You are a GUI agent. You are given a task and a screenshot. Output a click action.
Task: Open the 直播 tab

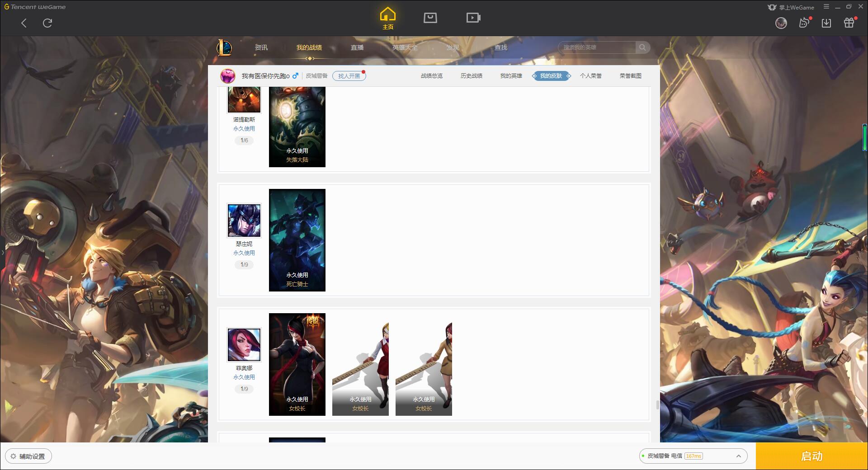pos(357,47)
